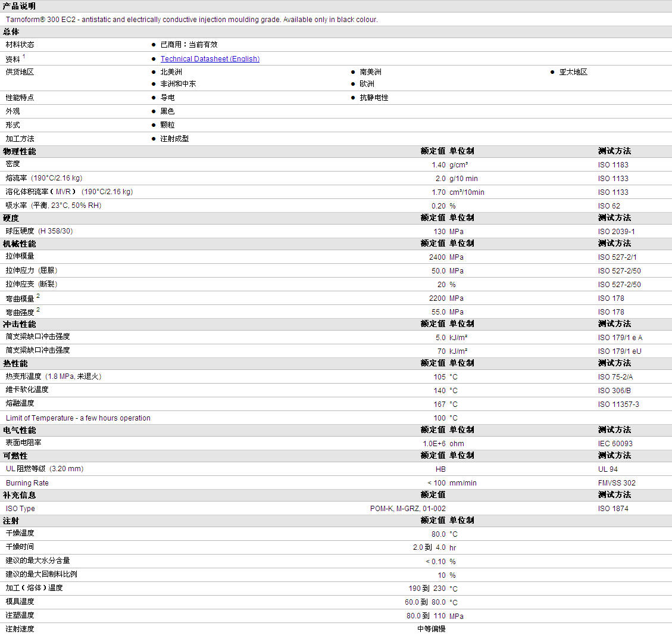Image resolution: width=672 pixels, height=635 pixels.
Task: Select the flame rating value "HB"
Action: click(440, 470)
